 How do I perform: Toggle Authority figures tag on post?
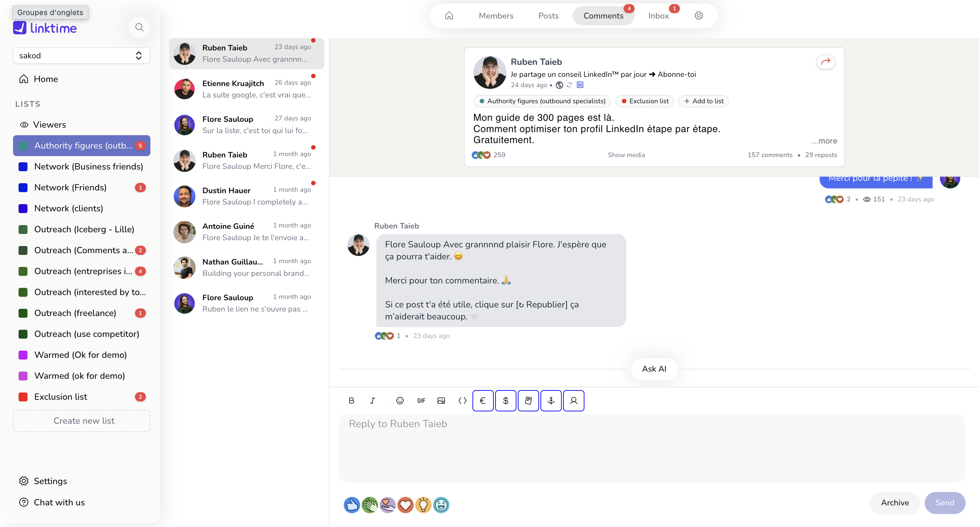pyautogui.click(x=542, y=101)
